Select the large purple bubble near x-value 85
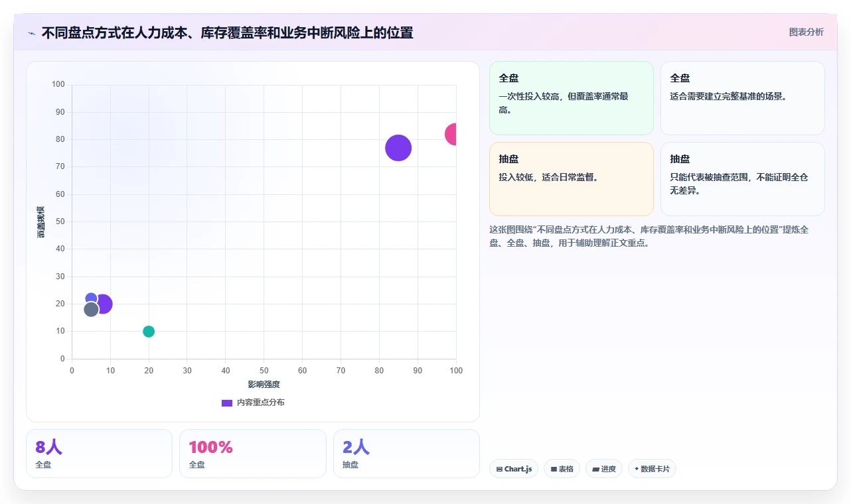This screenshot has height=504, width=851. click(x=398, y=148)
